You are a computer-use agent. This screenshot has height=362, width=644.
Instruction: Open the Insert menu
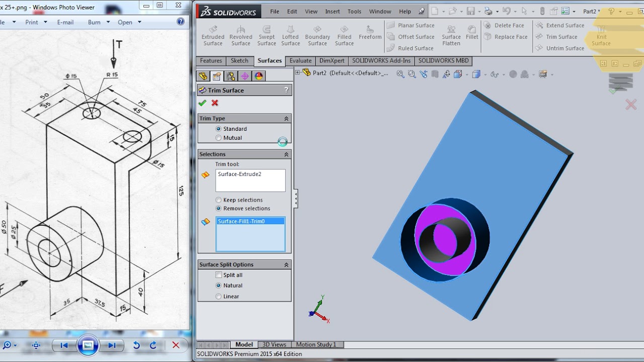coord(333,12)
